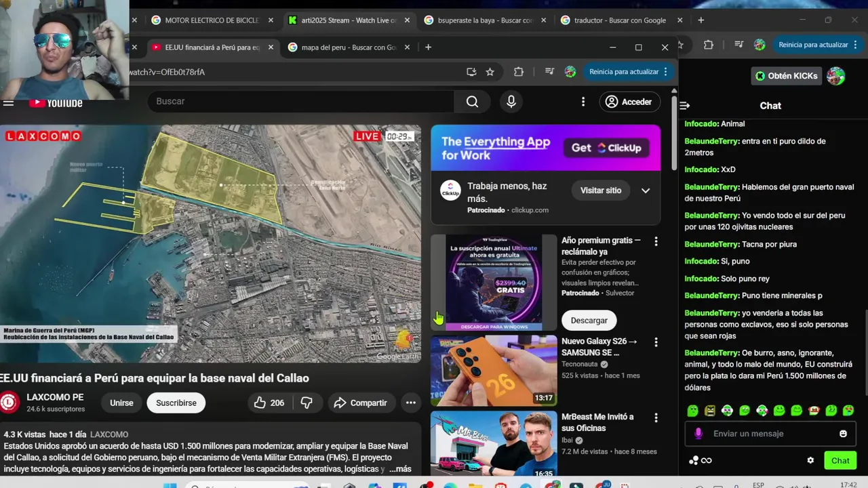Open new tab in front browser window

[428, 47]
